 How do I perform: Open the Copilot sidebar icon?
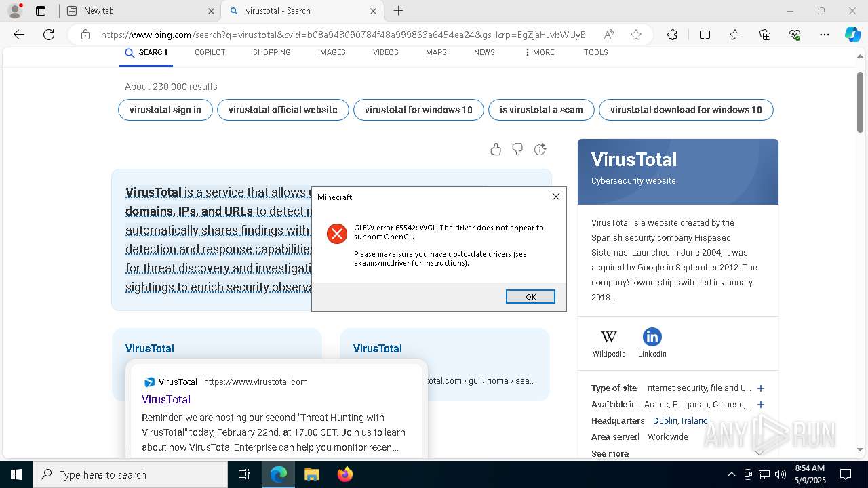(x=852, y=35)
